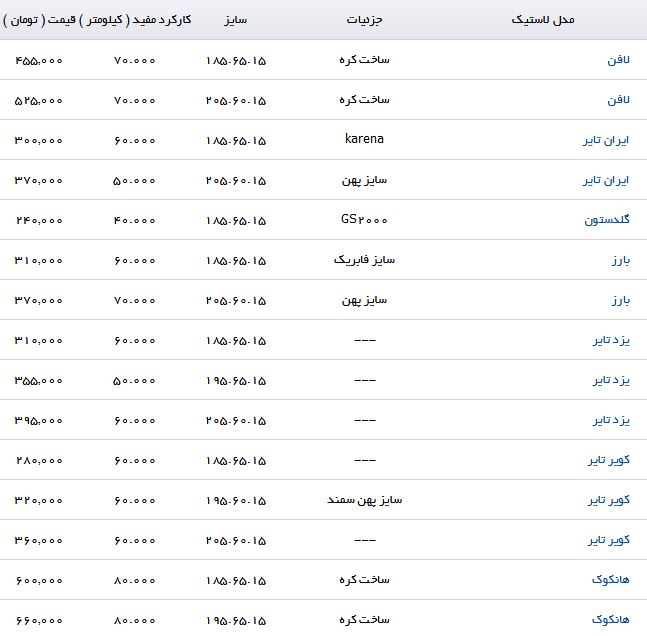Select the price cell ۳۹۵,۰۰۰
This screenshot has width=647, height=636.
39,421
